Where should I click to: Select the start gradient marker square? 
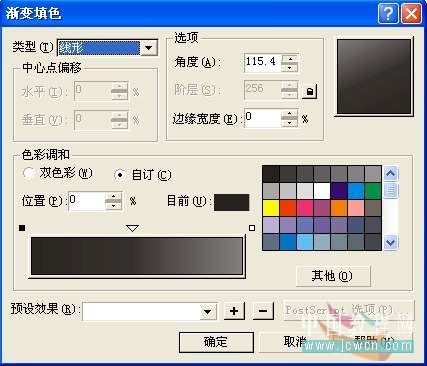coord(22,228)
